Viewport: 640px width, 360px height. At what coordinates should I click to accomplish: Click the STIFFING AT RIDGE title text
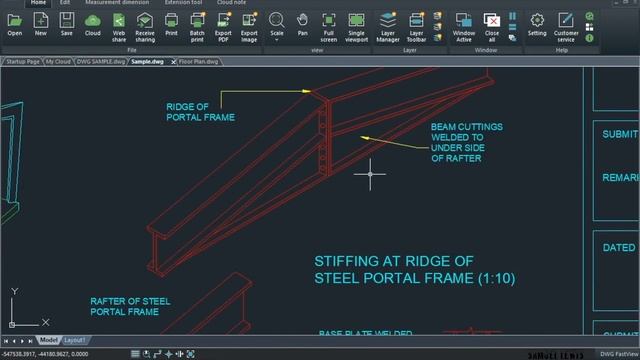415,270
